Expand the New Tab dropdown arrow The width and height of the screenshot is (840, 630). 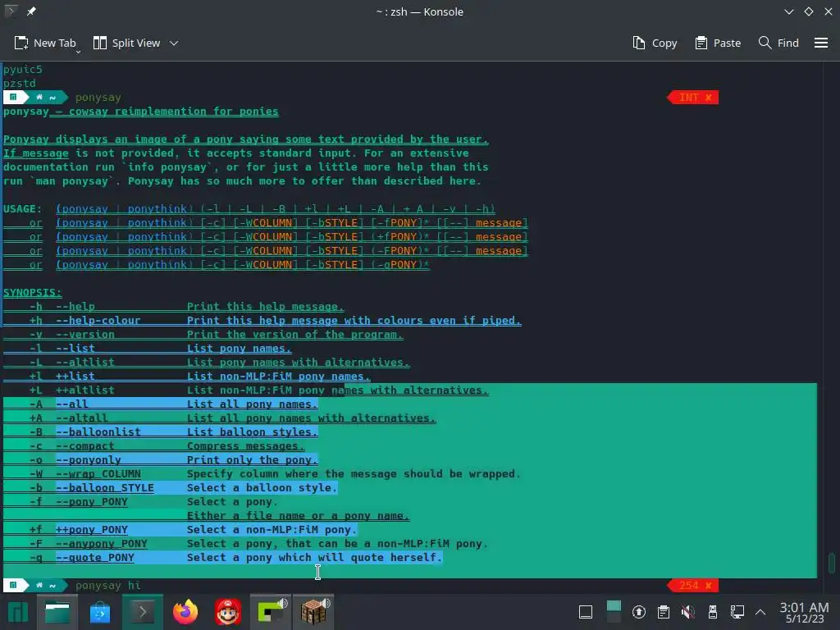click(78, 52)
